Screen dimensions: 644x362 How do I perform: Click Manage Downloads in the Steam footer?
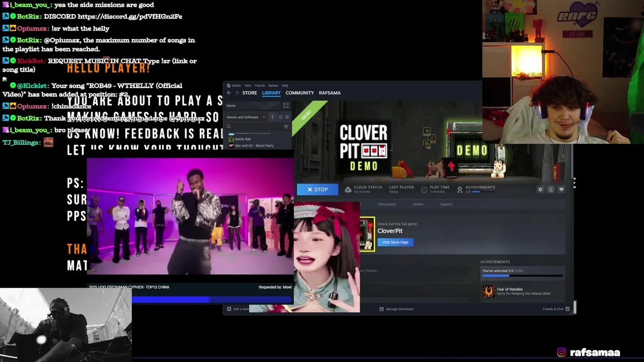click(x=400, y=309)
